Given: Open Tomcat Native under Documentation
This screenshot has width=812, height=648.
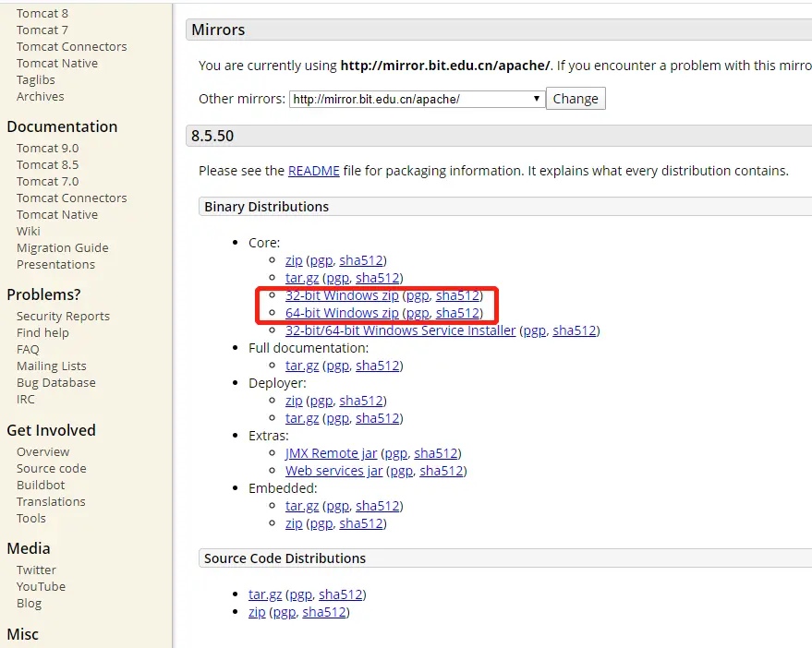Looking at the screenshot, I should pyautogui.click(x=57, y=215).
